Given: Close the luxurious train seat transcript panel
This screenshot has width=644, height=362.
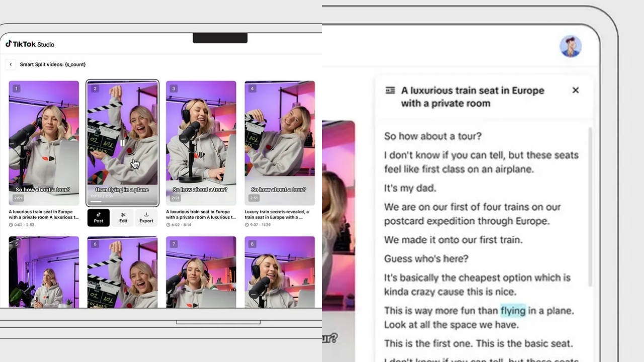Looking at the screenshot, I should [x=575, y=90].
